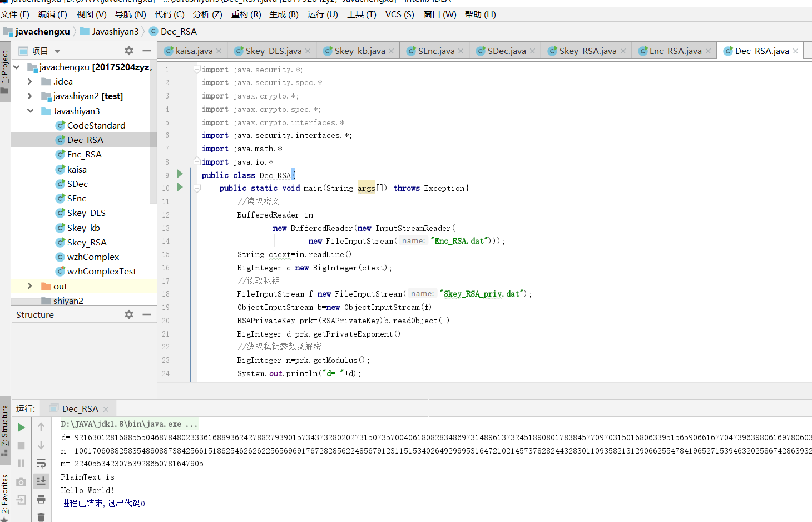This screenshot has height=522, width=812.
Task: Collapse the javachengxu project root
Action: tap(17, 67)
